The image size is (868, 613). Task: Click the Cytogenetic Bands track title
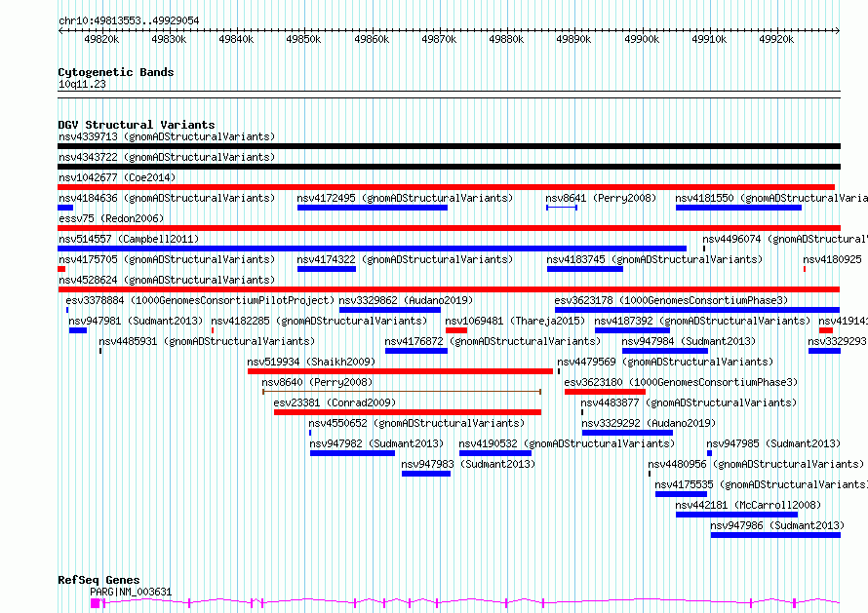pos(116,72)
